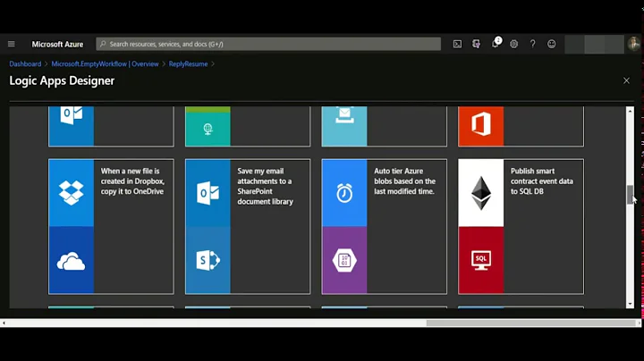Click the horizontal scrollbar thumb
This screenshot has height=361, width=644.
click(531, 323)
